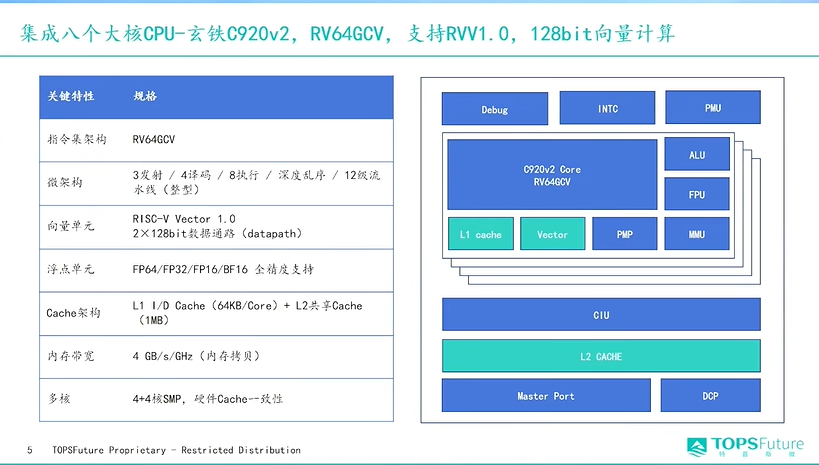Click the PMP block
Viewport: 819px width, 465px height.
(625, 234)
